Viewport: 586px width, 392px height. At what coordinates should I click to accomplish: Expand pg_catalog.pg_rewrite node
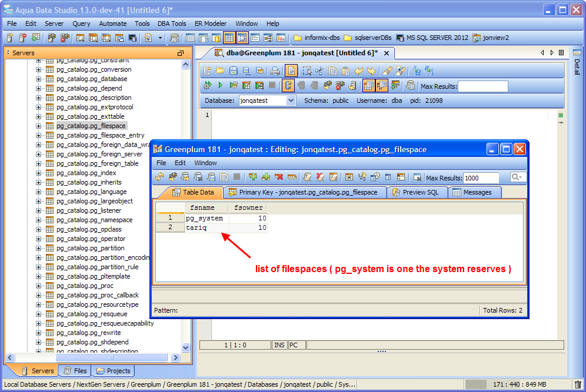(x=38, y=333)
